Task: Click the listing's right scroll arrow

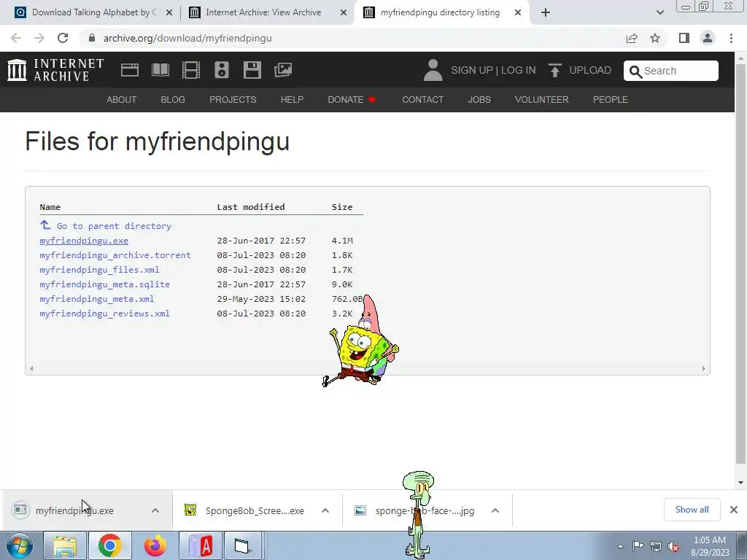Action: pos(703,368)
